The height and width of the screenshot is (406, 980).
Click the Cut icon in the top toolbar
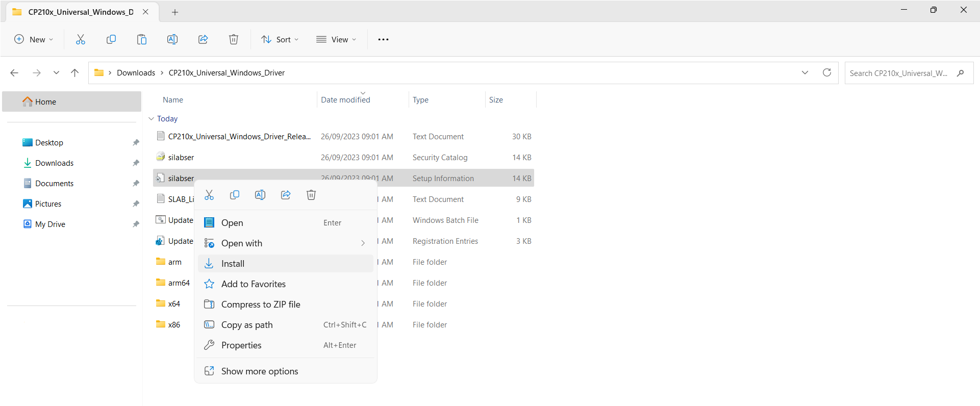pyautogui.click(x=81, y=39)
